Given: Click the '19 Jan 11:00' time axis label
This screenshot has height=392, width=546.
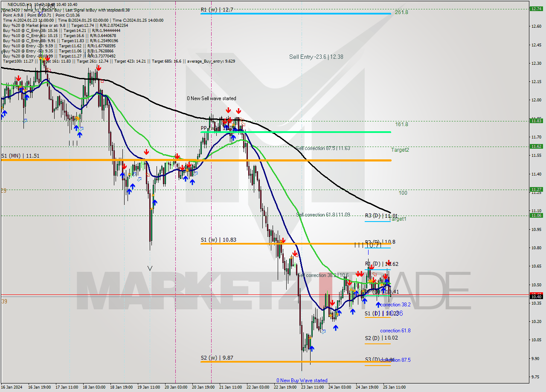Looking at the screenshot, I should (149, 387).
